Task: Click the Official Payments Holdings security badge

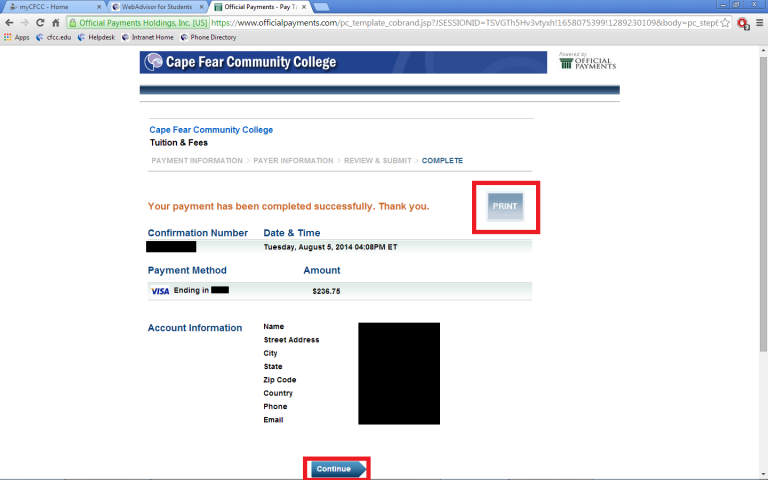Action: coord(138,23)
